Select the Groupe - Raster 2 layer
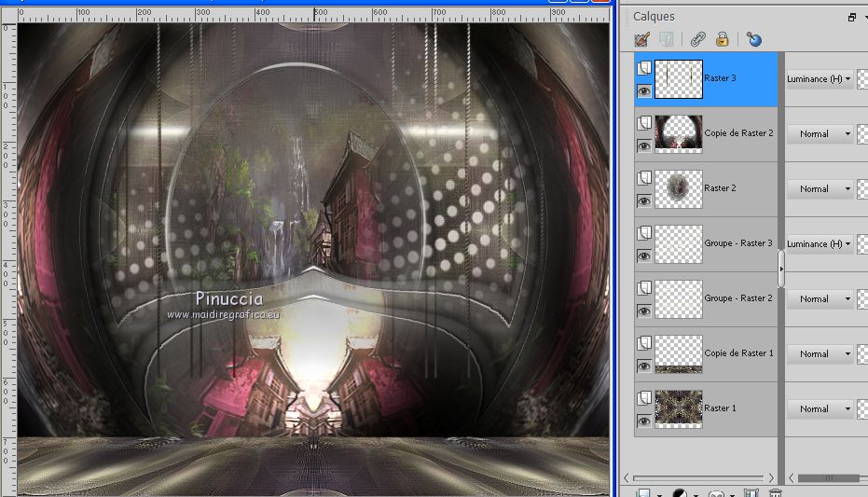The image size is (868, 497). coord(737,298)
